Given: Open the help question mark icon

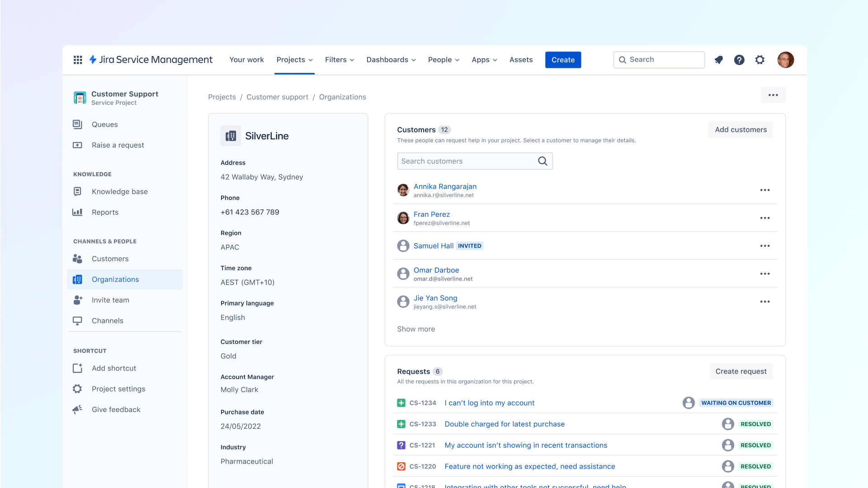Looking at the screenshot, I should [x=739, y=60].
